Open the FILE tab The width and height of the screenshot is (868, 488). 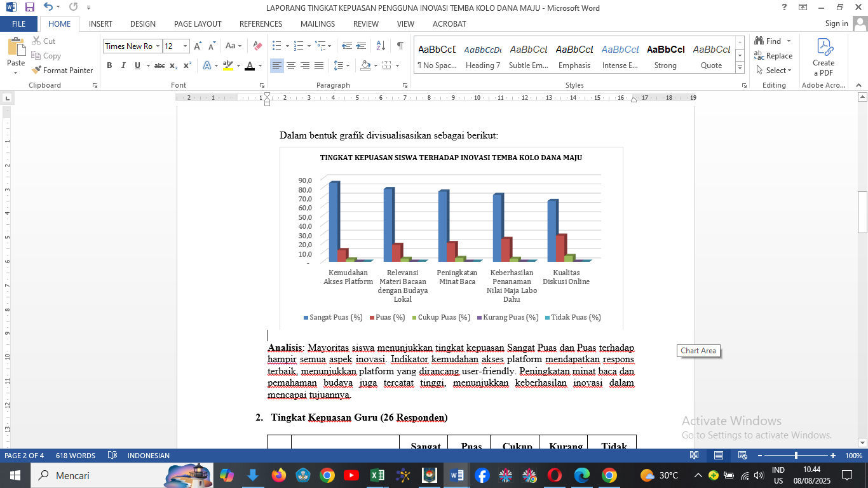pyautogui.click(x=19, y=24)
